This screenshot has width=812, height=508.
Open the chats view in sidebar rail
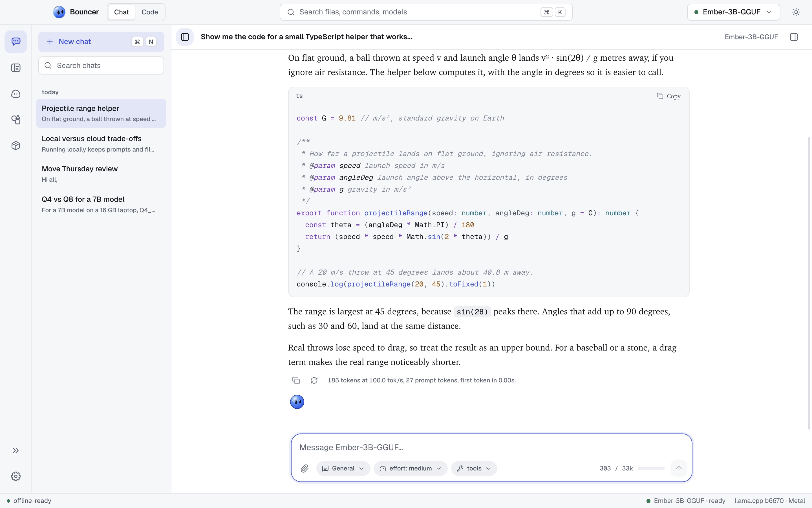point(16,42)
